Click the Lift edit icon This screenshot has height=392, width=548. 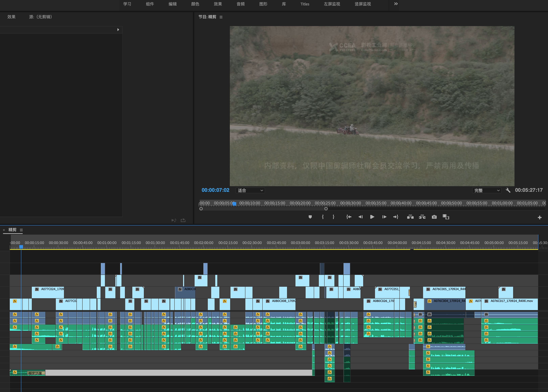click(x=410, y=217)
